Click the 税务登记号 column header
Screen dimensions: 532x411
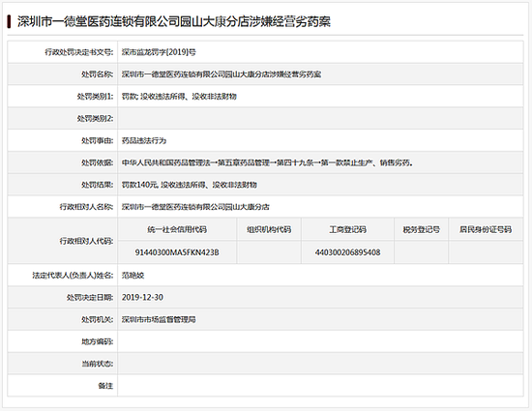pyautogui.click(x=422, y=229)
